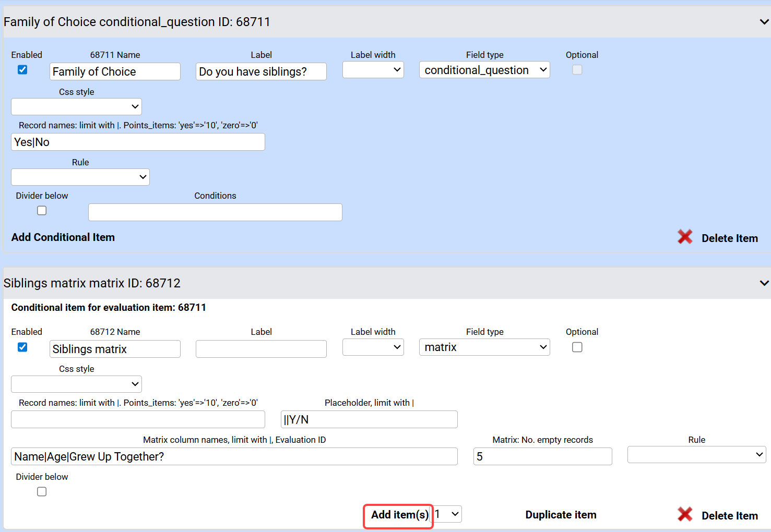Screen dimensions: 771x532
Task: Open the item count dropdown beside Add item(s)
Action: [447, 514]
